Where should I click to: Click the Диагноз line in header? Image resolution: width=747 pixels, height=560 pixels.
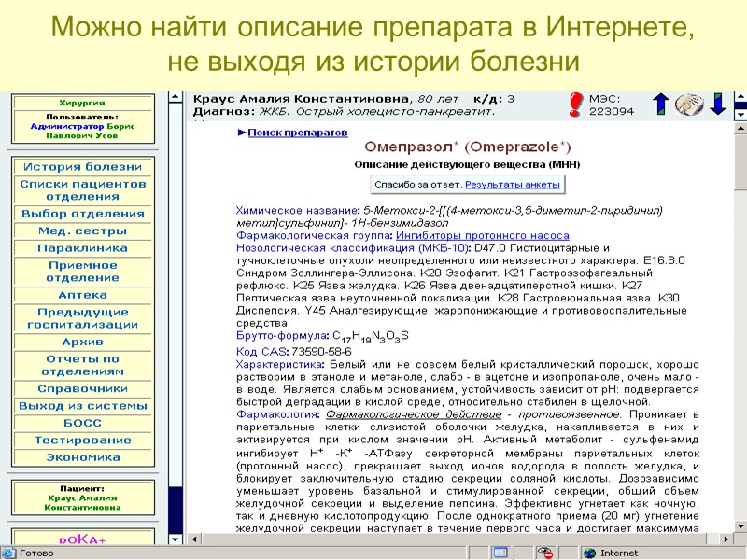pos(344,111)
